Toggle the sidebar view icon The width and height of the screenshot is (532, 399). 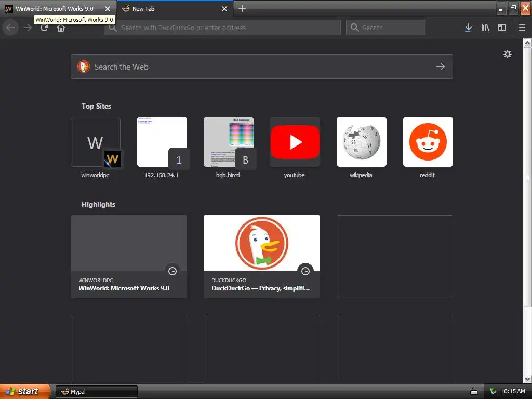[502, 28]
